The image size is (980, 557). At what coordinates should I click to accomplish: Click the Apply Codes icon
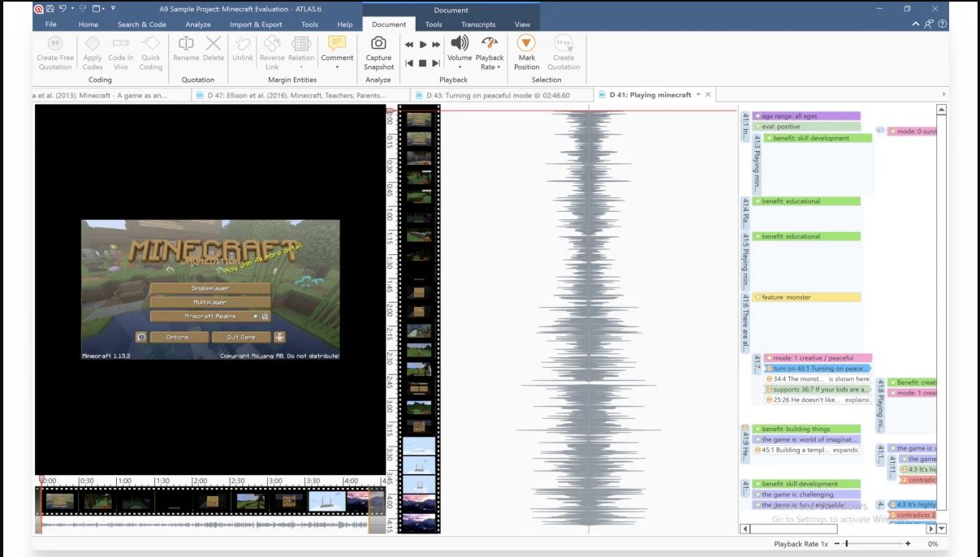point(93,44)
